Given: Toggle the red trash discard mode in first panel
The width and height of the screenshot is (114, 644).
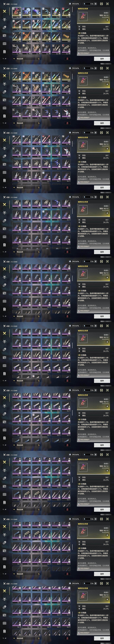Looking at the screenshot, I should point(67,59).
